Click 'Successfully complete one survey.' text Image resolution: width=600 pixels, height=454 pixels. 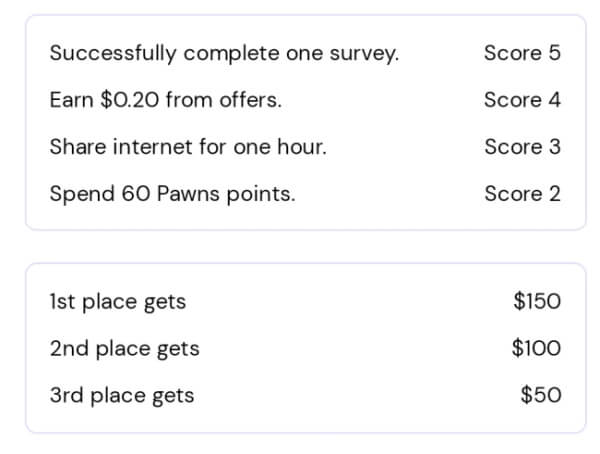tap(224, 53)
